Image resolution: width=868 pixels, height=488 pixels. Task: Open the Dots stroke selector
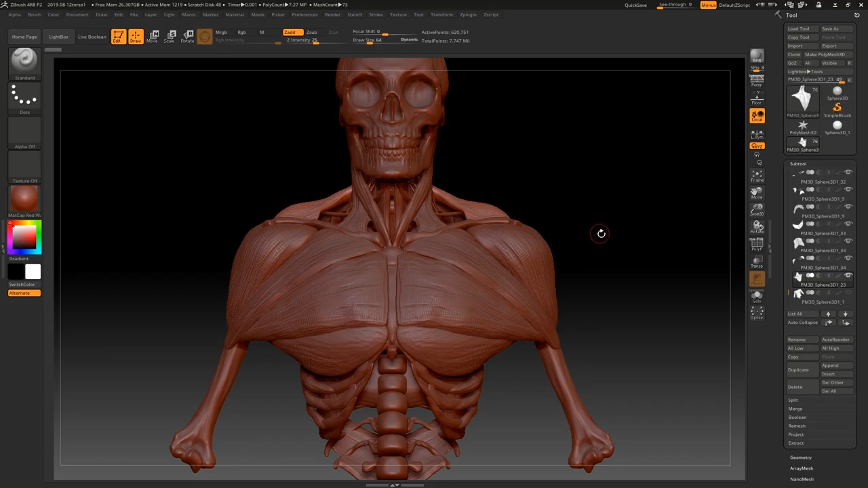coord(24,98)
